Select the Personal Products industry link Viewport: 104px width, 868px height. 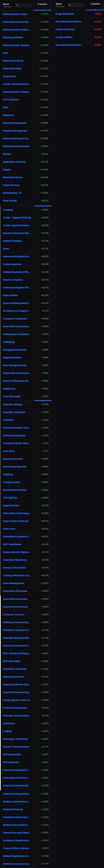pos(13,809)
